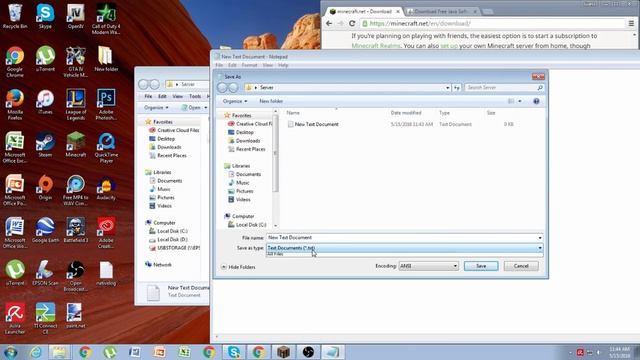Select Desktop in Save As favorites

(244, 132)
